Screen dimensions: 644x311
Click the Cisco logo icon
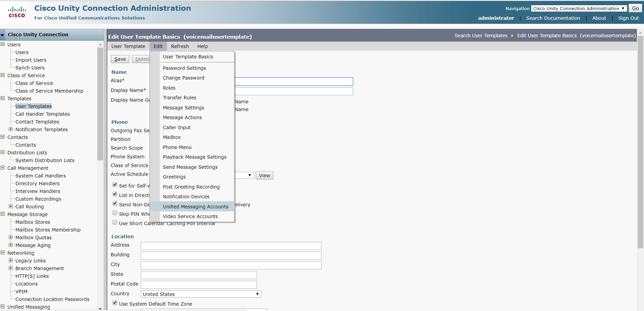click(17, 12)
